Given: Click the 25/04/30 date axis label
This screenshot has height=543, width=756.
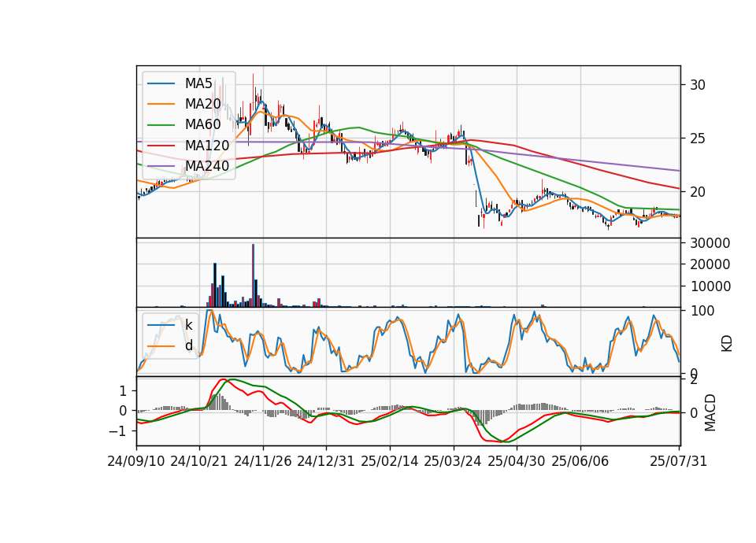Looking at the screenshot, I should pyautogui.click(x=517, y=462).
